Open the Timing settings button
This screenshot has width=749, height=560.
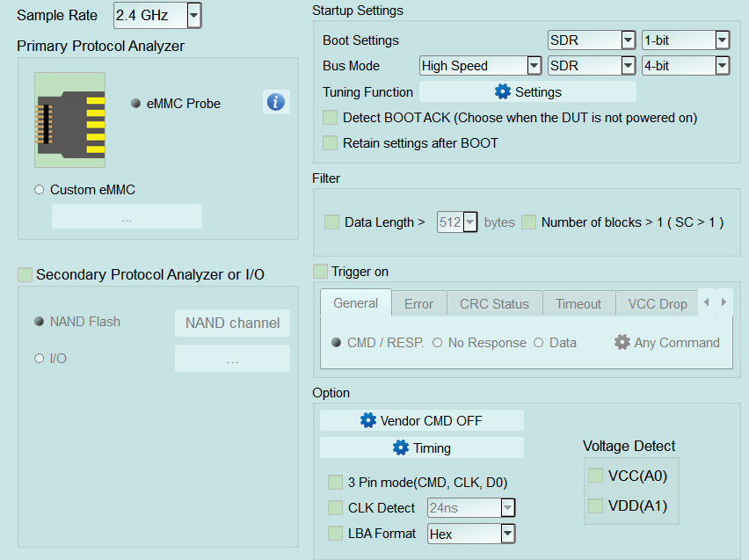click(x=422, y=447)
